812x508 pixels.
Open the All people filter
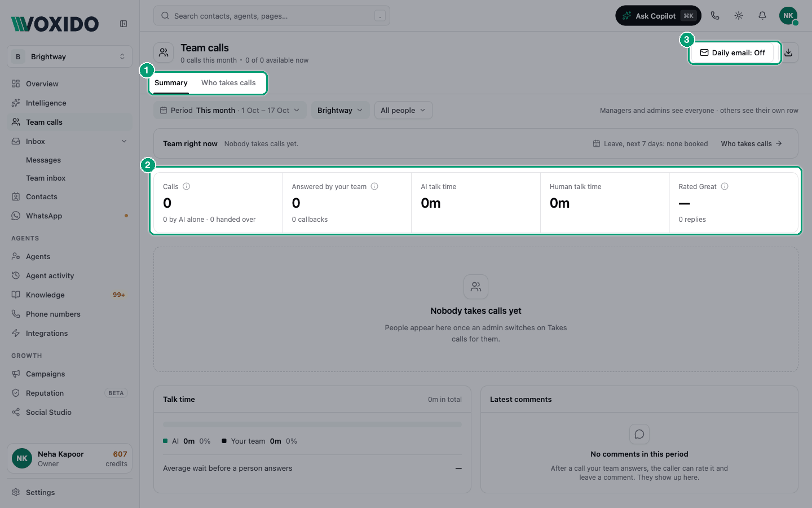403,110
